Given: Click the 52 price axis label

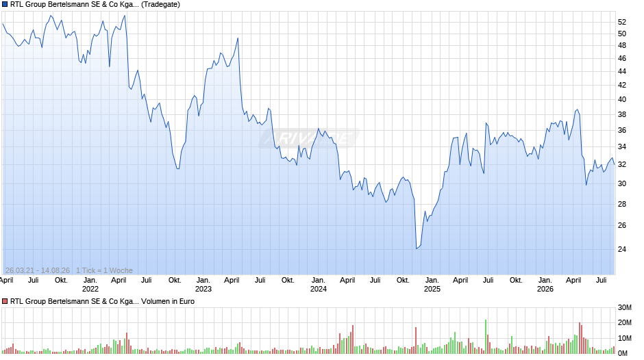Looking at the screenshot, I should click(x=622, y=22).
